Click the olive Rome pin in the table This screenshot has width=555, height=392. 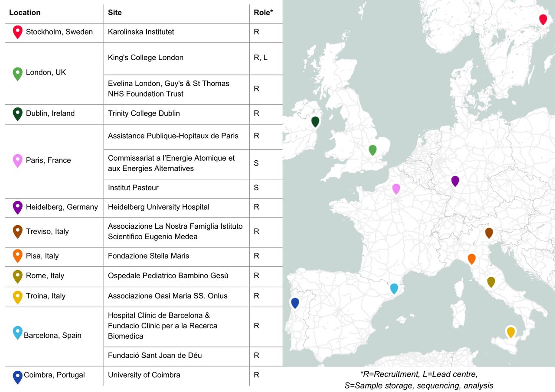coord(18,276)
